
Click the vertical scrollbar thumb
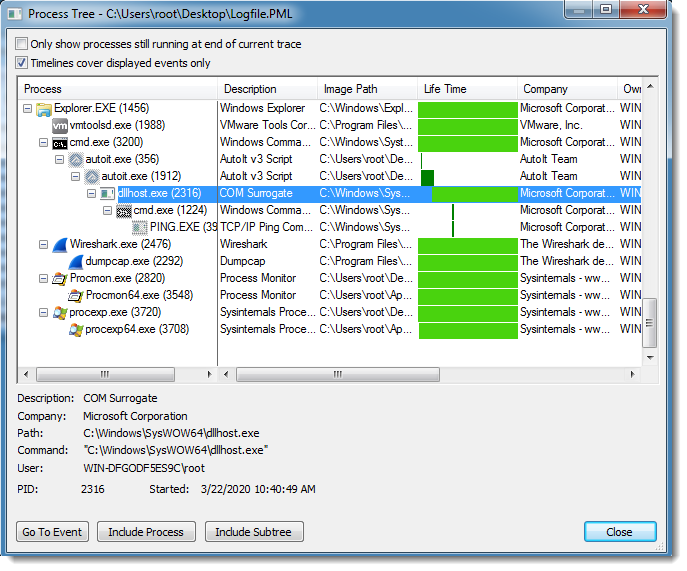tap(650, 324)
